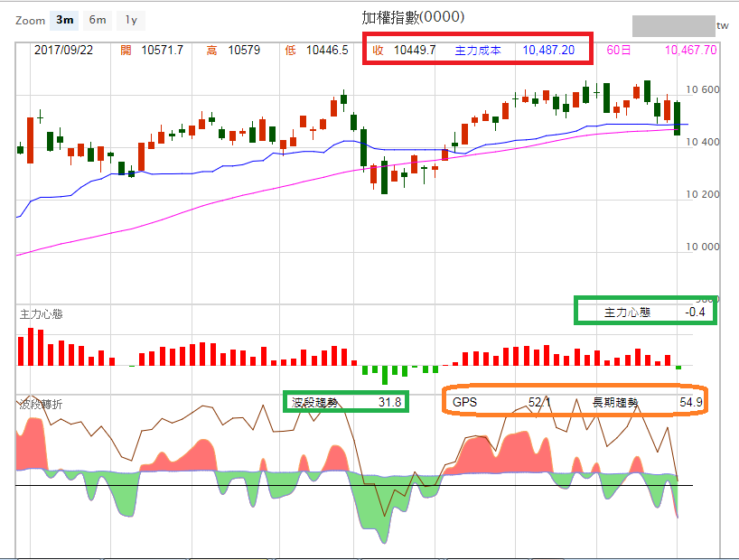This screenshot has width=739, height=560.
Task: Click the low price value 10446.5
Action: click(328, 51)
